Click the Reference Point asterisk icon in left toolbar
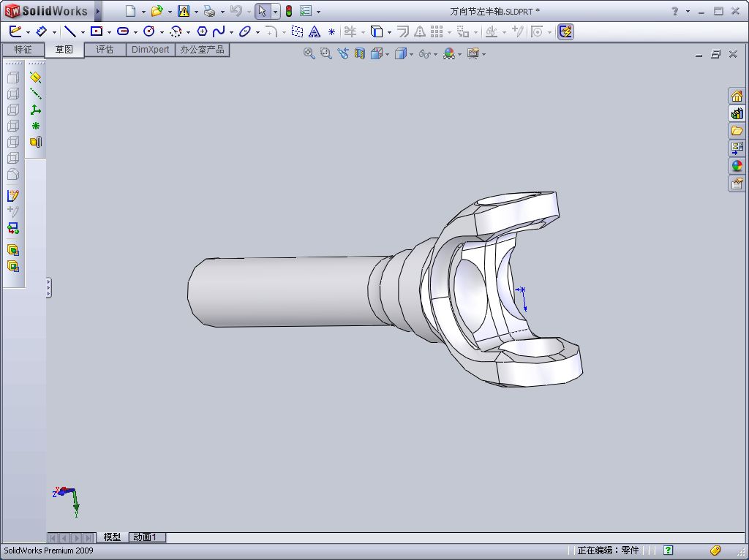The image size is (749, 560). (35, 126)
